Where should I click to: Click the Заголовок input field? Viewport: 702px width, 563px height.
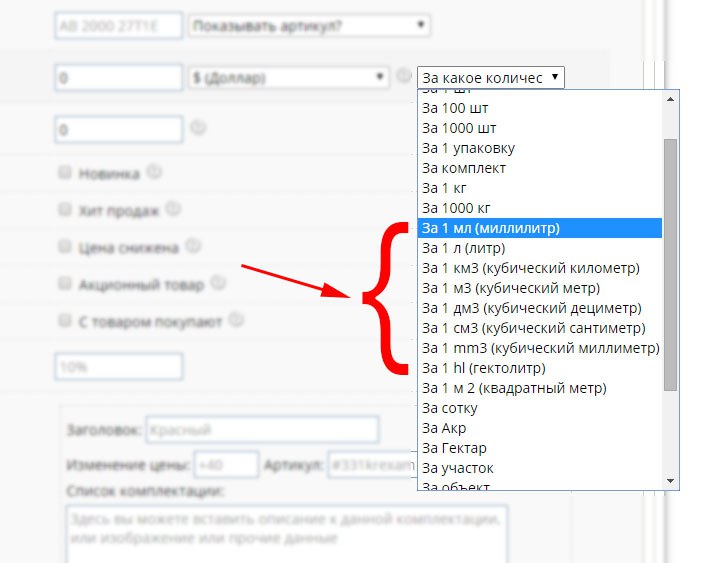(262, 431)
